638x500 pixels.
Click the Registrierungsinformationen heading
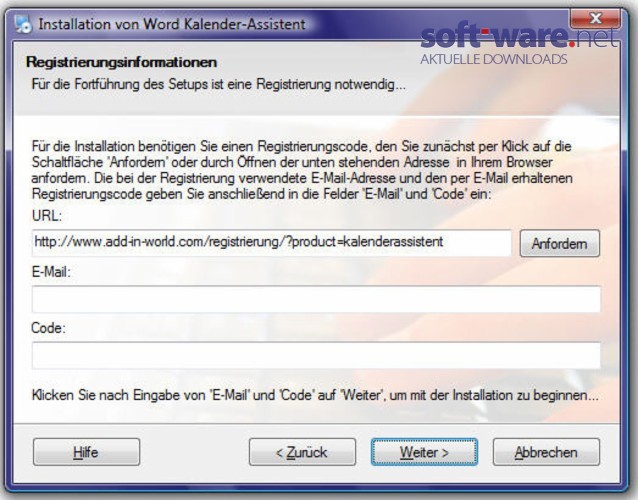[121, 62]
